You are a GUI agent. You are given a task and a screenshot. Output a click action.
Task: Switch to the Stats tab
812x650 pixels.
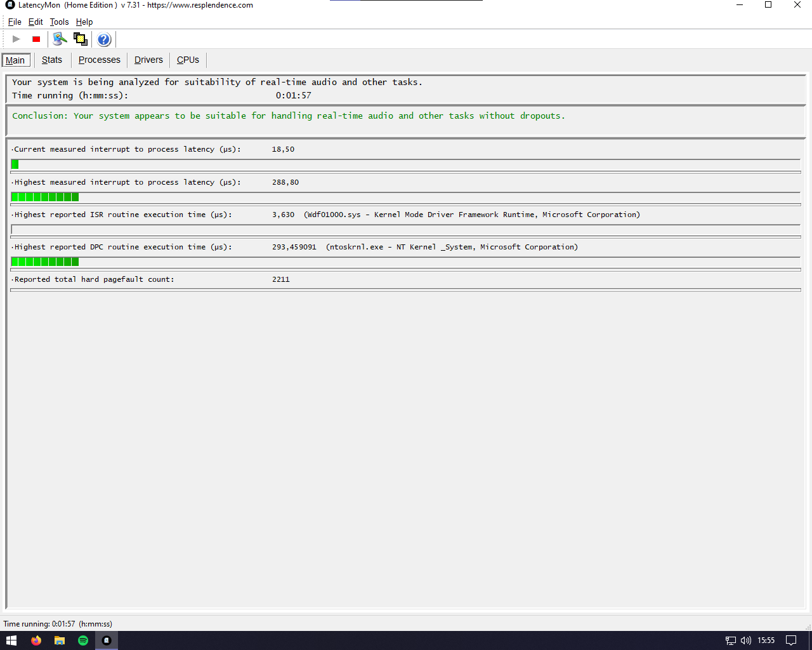click(x=52, y=60)
